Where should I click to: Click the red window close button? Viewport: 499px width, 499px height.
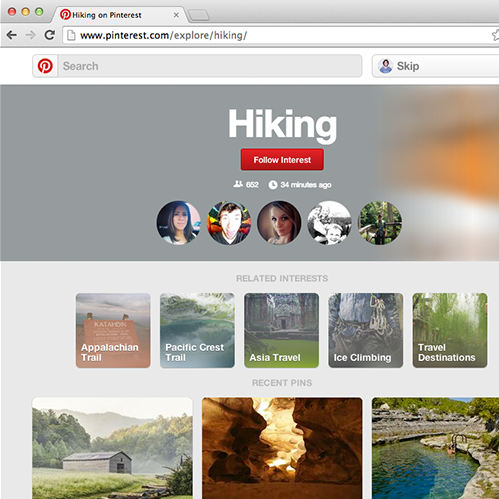click(12, 12)
